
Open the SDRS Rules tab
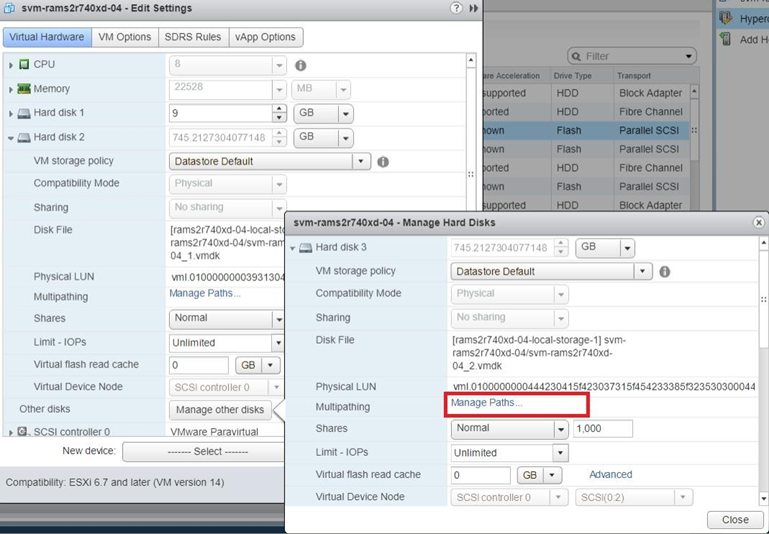tap(192, 37)
